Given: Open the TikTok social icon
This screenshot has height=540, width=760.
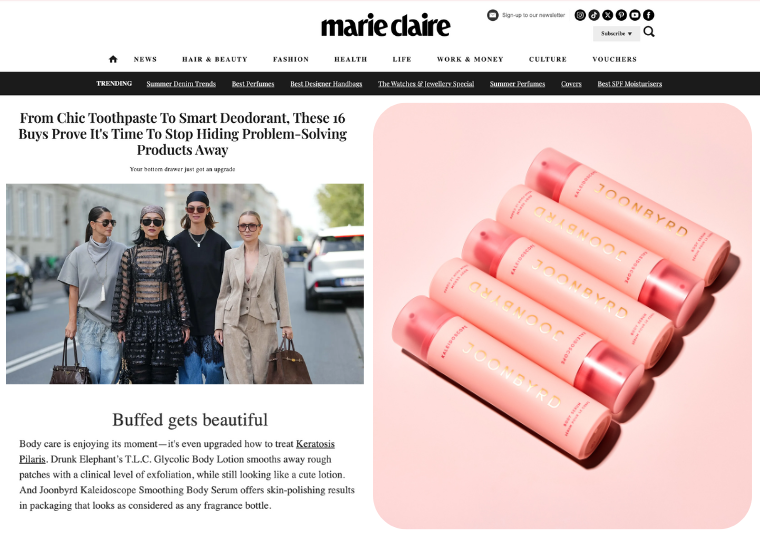Looking at the screenshot, I should point(594,15).
